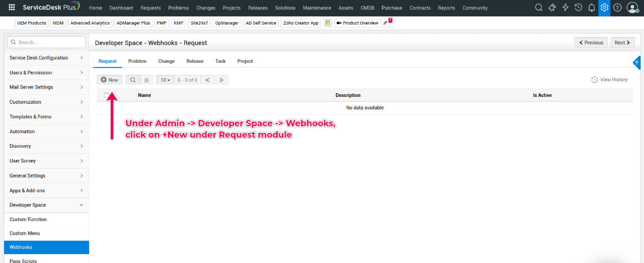Open the Solutions menu in top navigation

pyautogui.click(x=285, y=8)
